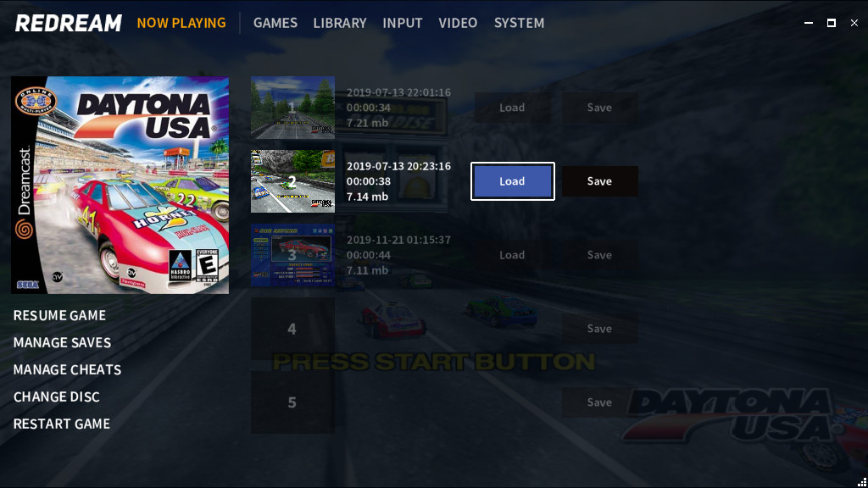Click the 7.14 mb size text
Screen dimensions: 868x488
coord(368,197)
